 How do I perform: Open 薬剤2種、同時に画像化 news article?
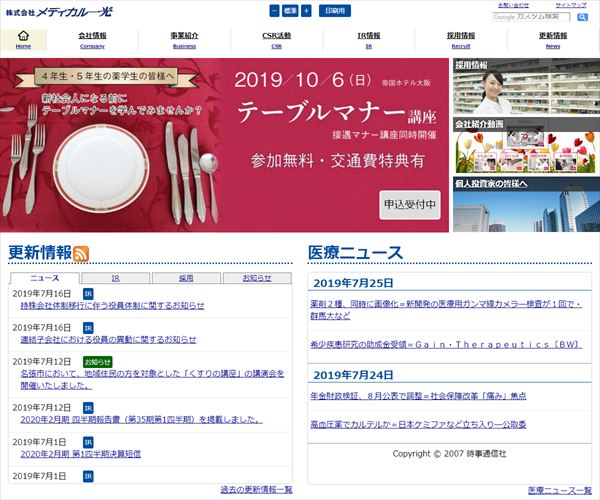[446, 310]
